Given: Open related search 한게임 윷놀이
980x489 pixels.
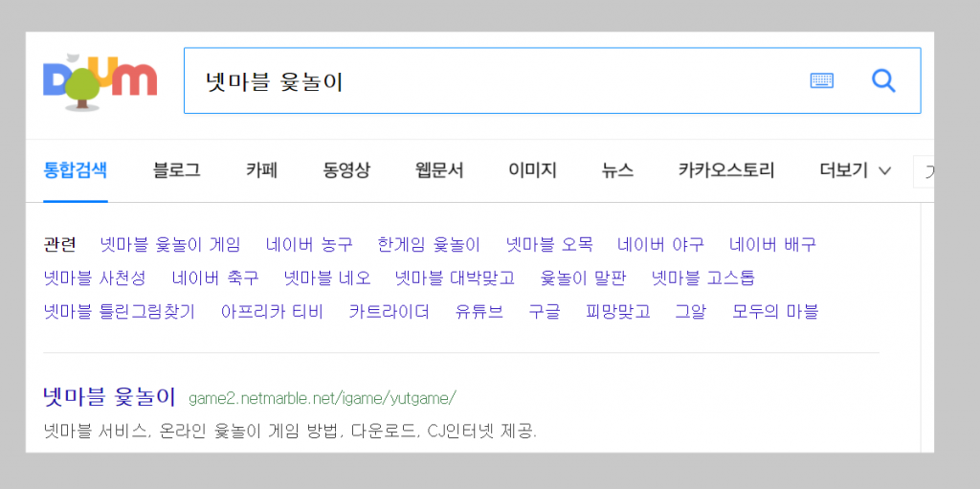Looking at the screenshot, I should click(x=429, y=245).
